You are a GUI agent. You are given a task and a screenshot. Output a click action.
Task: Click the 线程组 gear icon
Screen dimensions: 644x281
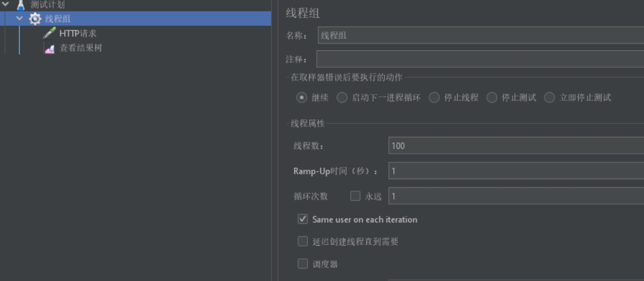[35, 19]
